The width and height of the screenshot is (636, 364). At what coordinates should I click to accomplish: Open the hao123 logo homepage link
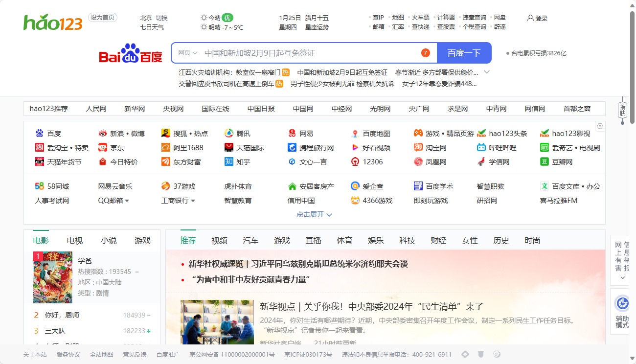[x=53, y=23]
